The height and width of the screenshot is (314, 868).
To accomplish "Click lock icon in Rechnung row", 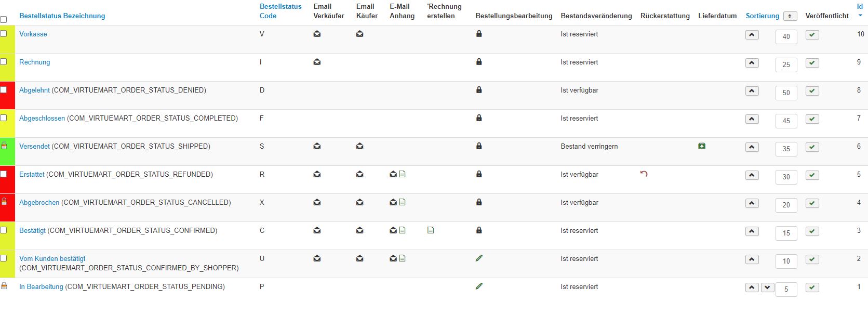I will click(x=479, y=62).
